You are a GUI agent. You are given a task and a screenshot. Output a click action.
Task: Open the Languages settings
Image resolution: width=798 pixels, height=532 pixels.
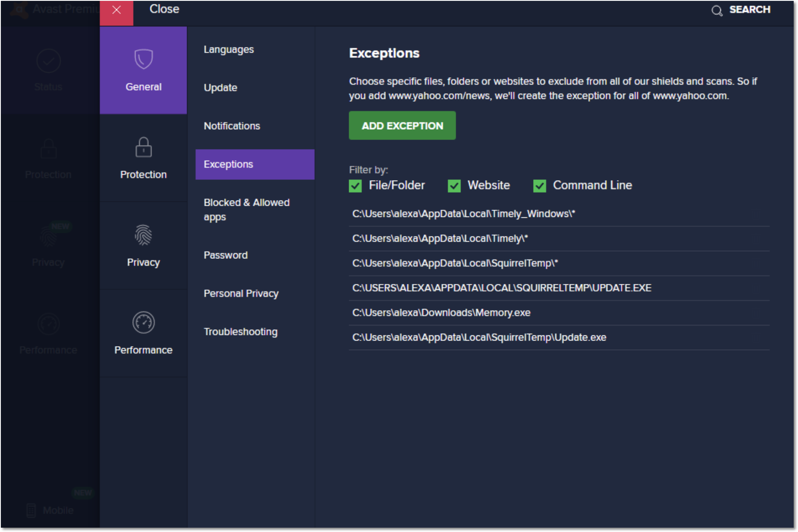[x=229, y=49]
